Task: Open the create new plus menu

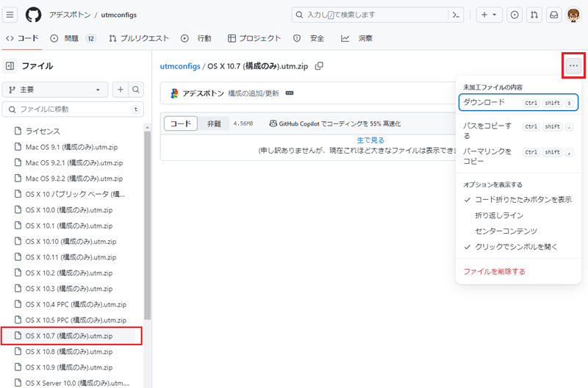Action: [489, 15]
